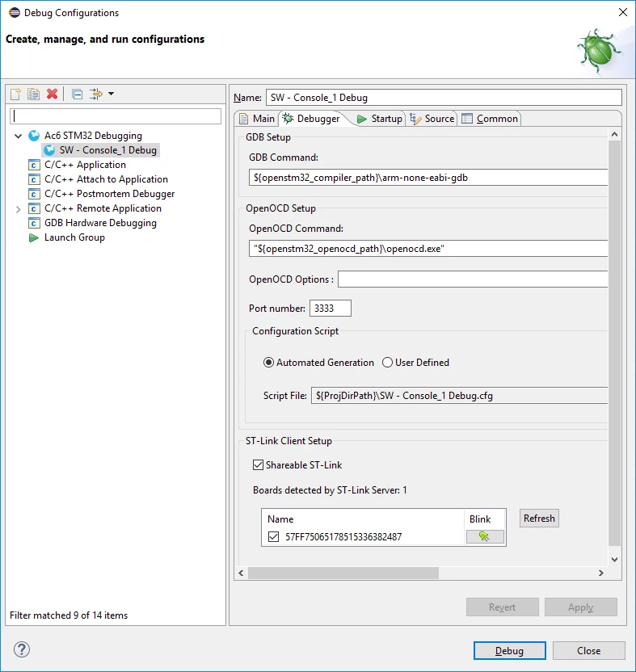Click the Name column header in boards table

coord(363,519)
